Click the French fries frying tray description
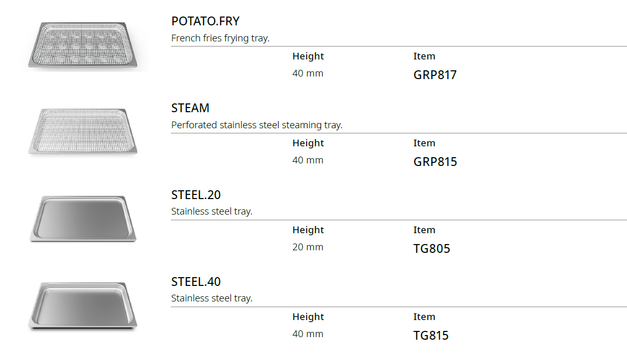The width and height of the screenshot is (627, 364). coord(220,38)
